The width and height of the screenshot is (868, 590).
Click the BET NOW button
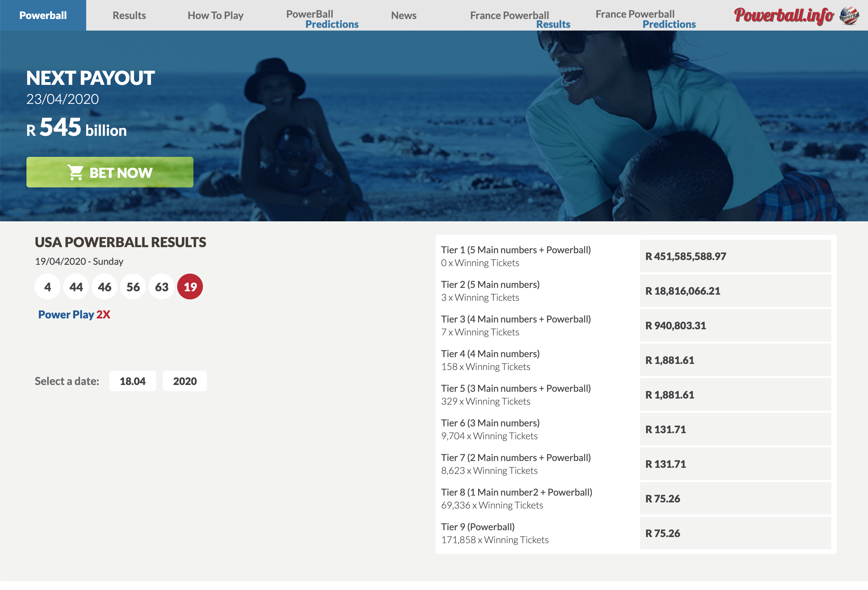pyautogui.click(x=110, y=172)
